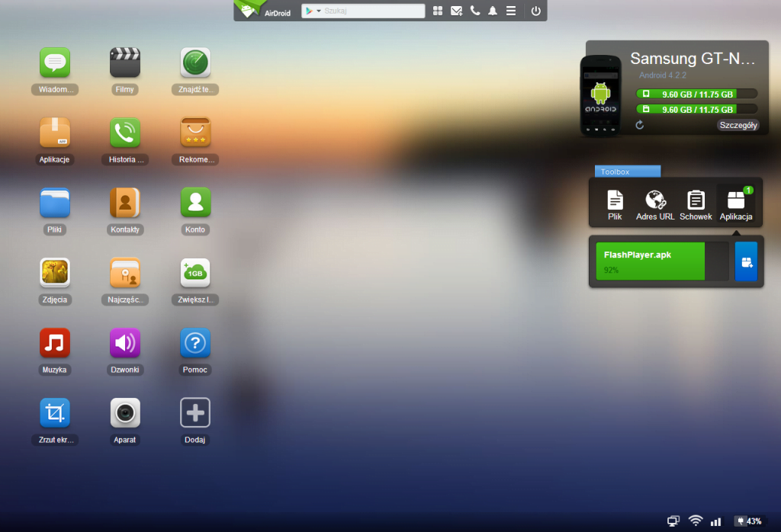The height and width of the screenshot is (532, 781).
Task: Launch Znajdź telefon radar icon
Action: (x=195, y=62)
